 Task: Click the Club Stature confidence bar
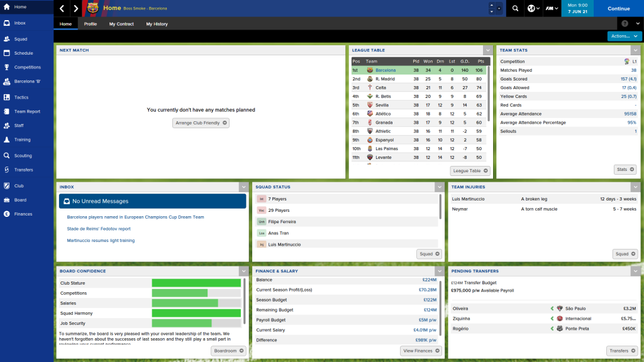tap(196, 283)
